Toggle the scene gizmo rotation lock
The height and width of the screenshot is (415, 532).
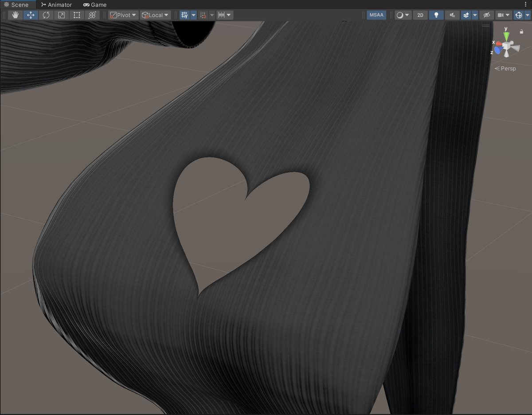(521, 32)
